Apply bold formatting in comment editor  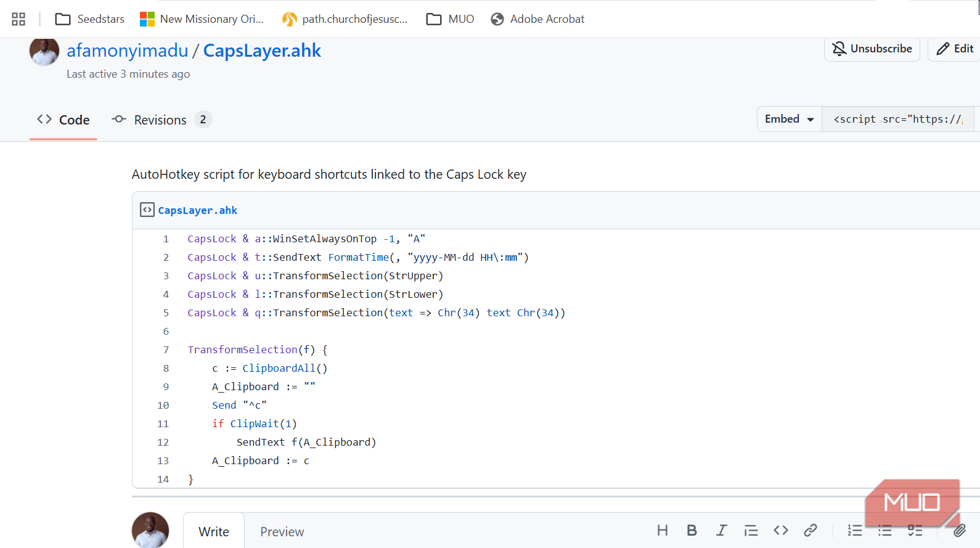click(x=692, y=530)
